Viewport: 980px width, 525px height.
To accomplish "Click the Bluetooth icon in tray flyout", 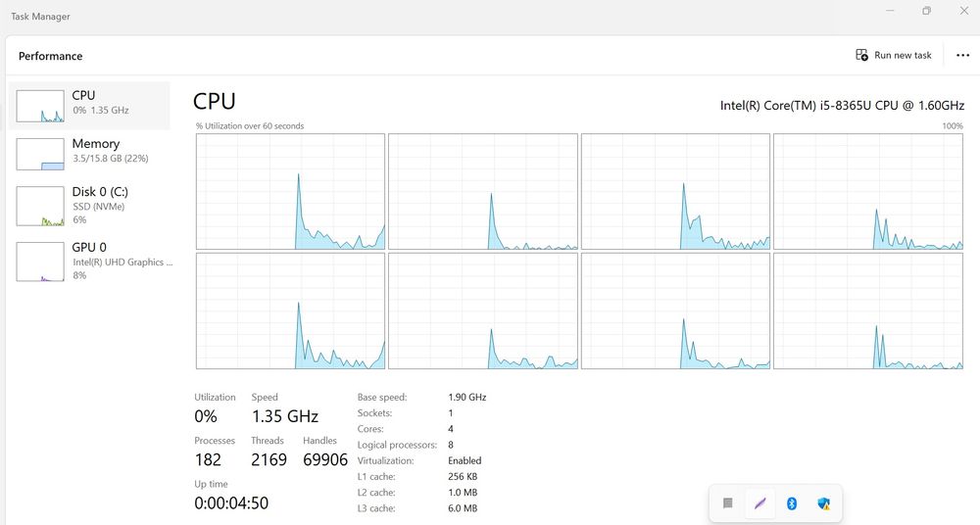I will click(x=792, y=503).
